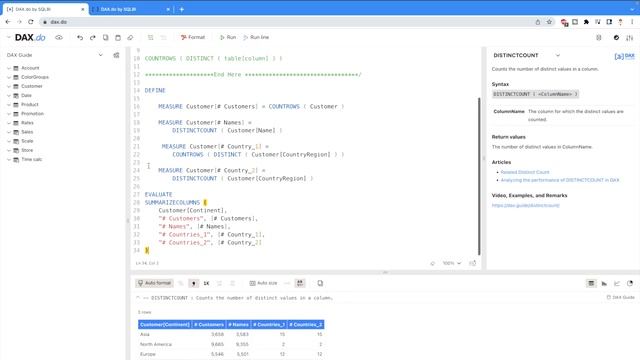Viewport: 640px width, 360px height.
Task: Go back in browser history
Action: [x=8, y=22]
